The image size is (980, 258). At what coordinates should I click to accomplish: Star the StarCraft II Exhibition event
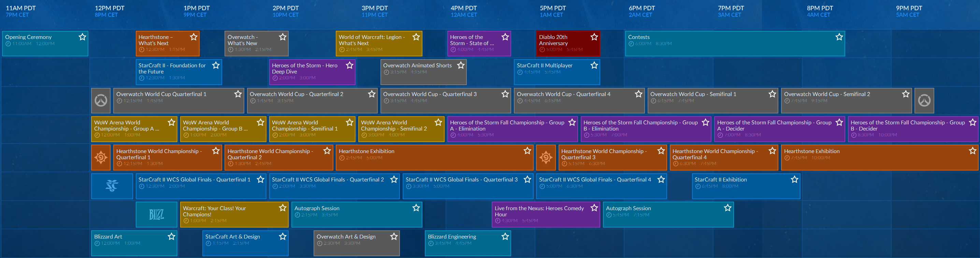coord(794,179)
